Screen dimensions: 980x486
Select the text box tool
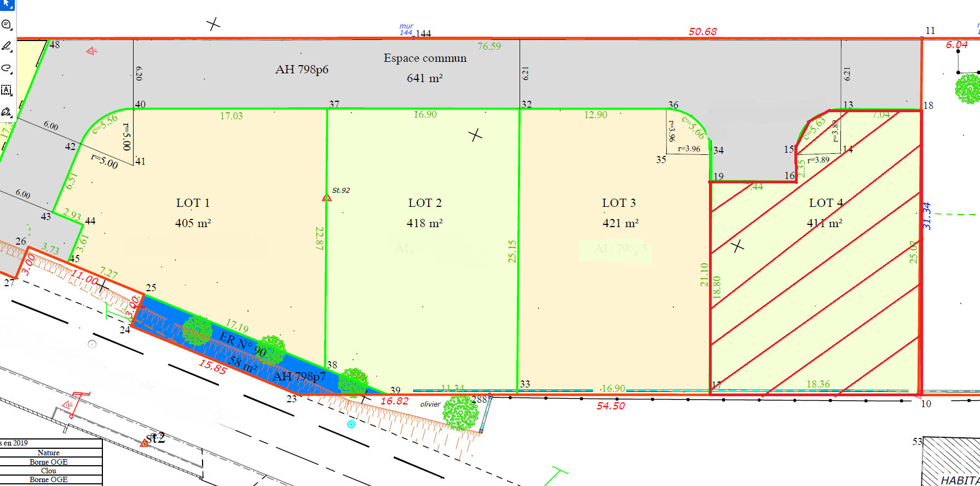(7, 90)
